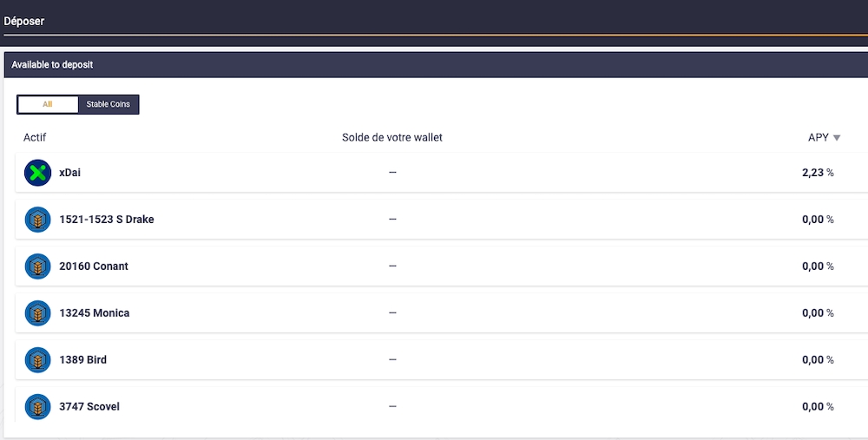Viewport: 868px width, 440px height.
Task: Click the 3747 Scovel asset name
Action: 89,407
